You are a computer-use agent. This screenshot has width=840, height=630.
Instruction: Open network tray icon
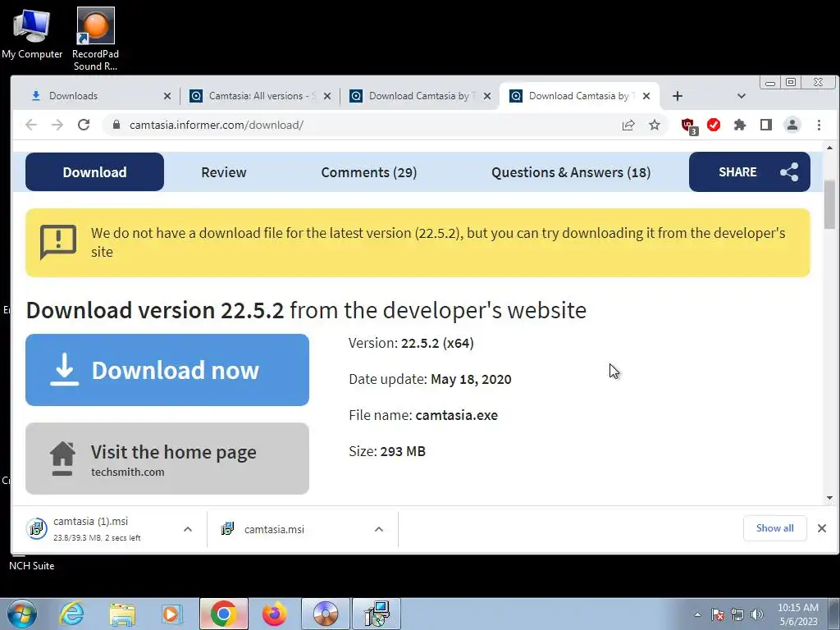tap(737, 614)
